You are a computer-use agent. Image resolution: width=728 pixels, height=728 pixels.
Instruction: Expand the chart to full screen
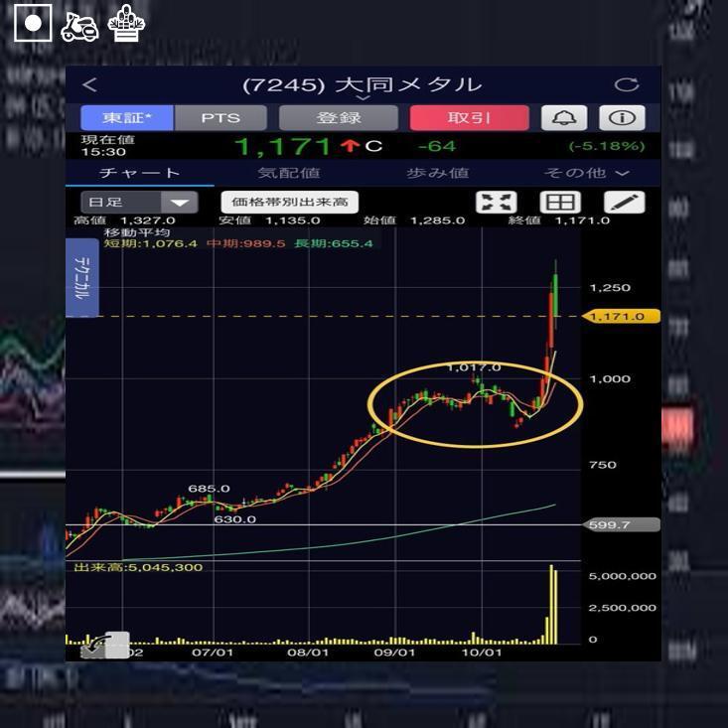tap(497, 203)
